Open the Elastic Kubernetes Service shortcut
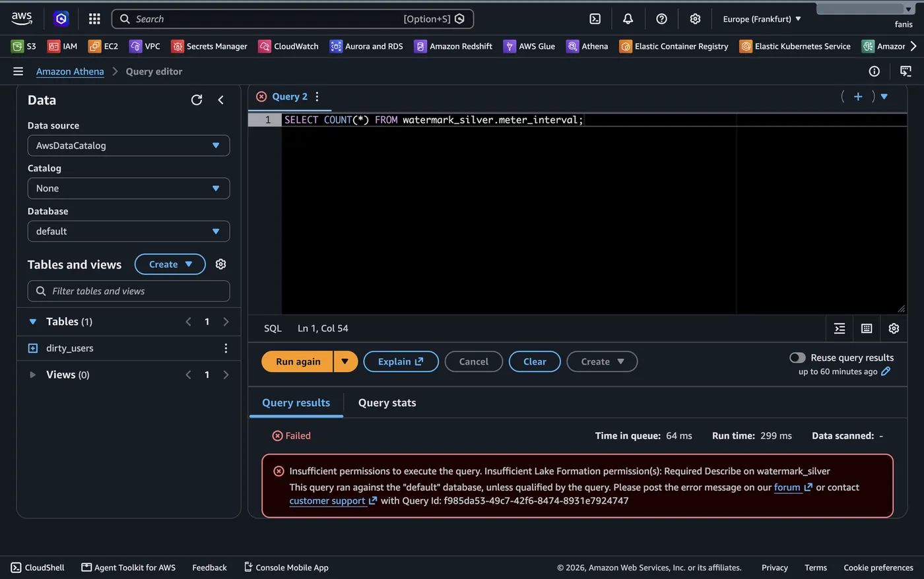Image resolution: width=924 pixels, height=579 pixels. (795, 46)
